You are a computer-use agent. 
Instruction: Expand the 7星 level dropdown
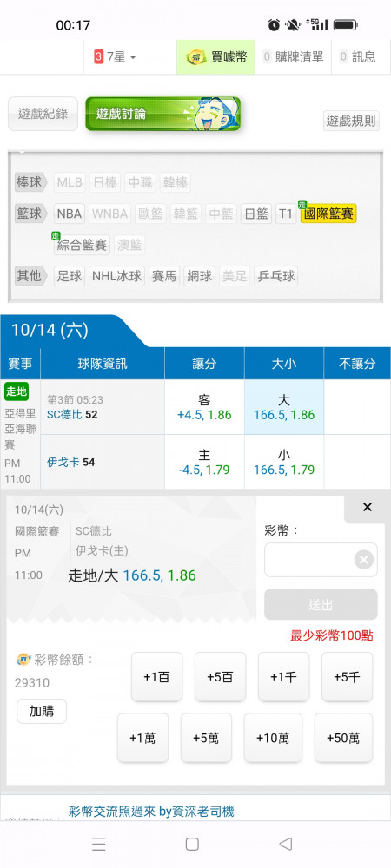coord(115,56)
